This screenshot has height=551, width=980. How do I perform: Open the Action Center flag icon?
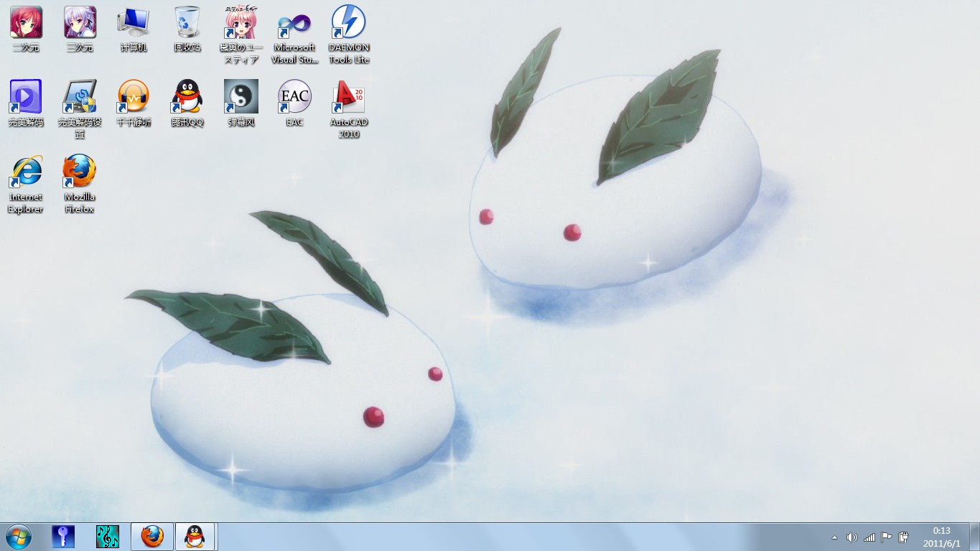887,537
